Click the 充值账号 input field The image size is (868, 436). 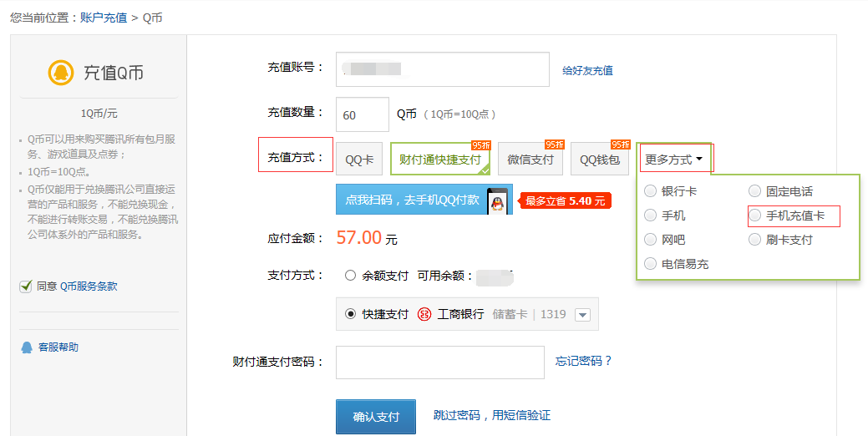click(x=442, y=69)
